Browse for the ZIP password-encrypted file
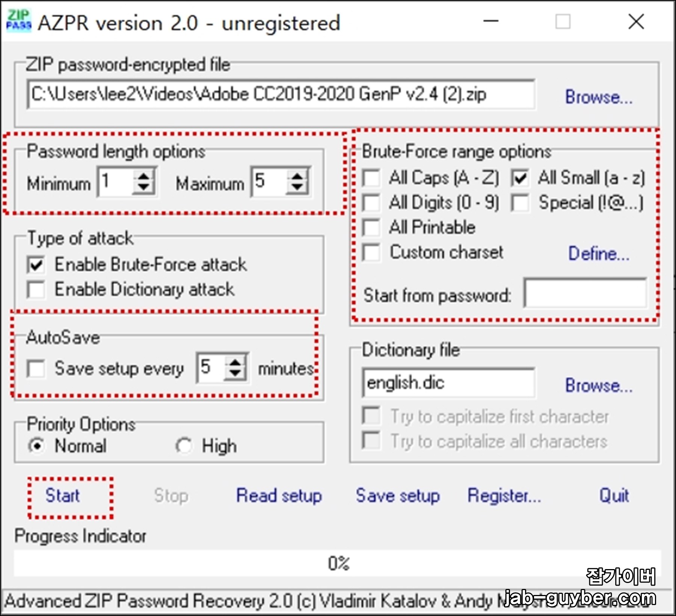 pos(599,97)
